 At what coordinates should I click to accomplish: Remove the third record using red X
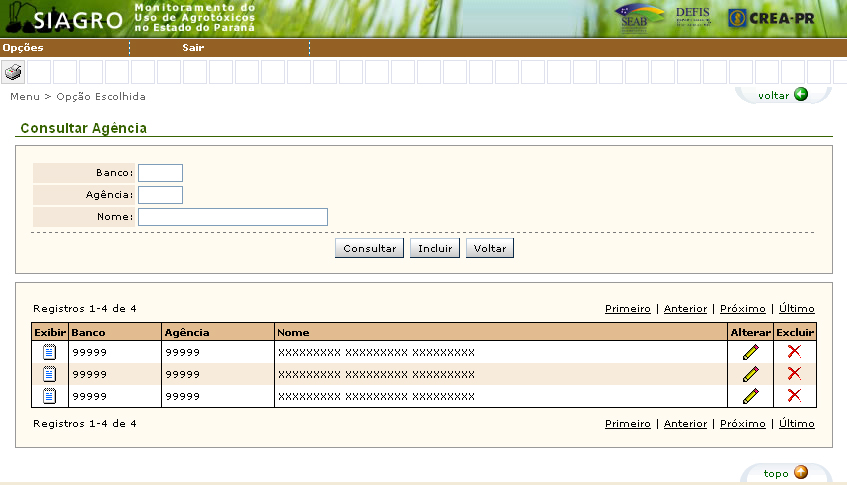[794, 395]
